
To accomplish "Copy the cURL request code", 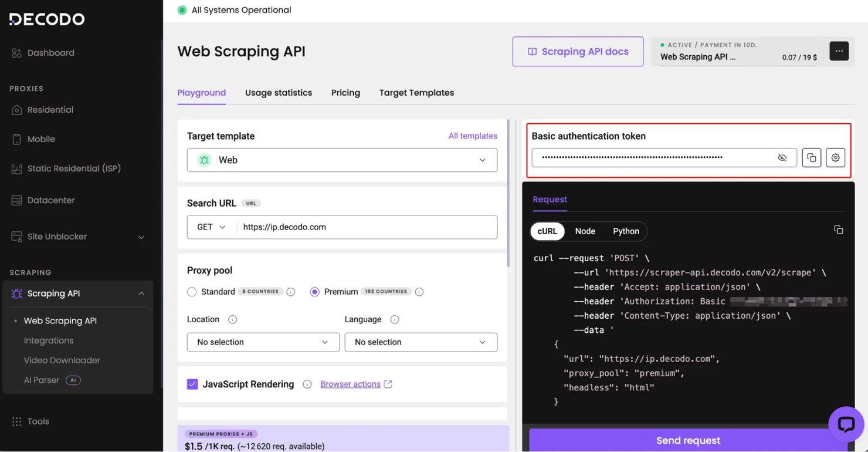I will point(839,230).
